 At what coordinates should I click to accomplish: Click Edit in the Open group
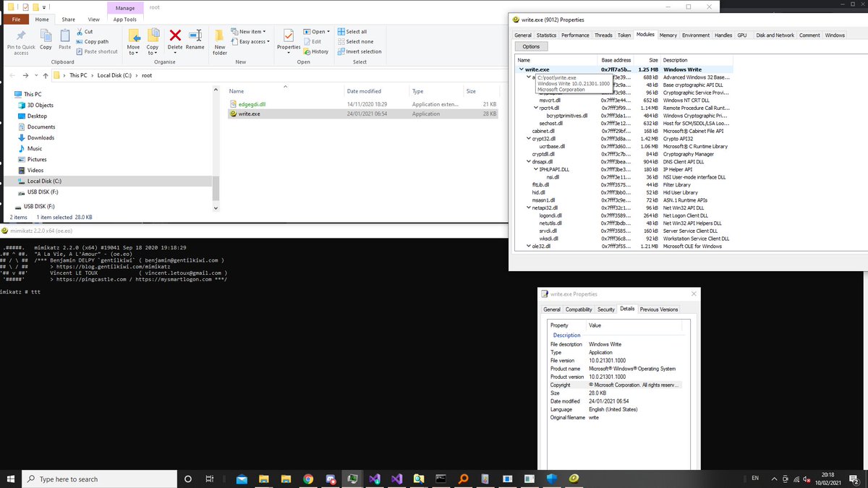click(x=313, y=42)
